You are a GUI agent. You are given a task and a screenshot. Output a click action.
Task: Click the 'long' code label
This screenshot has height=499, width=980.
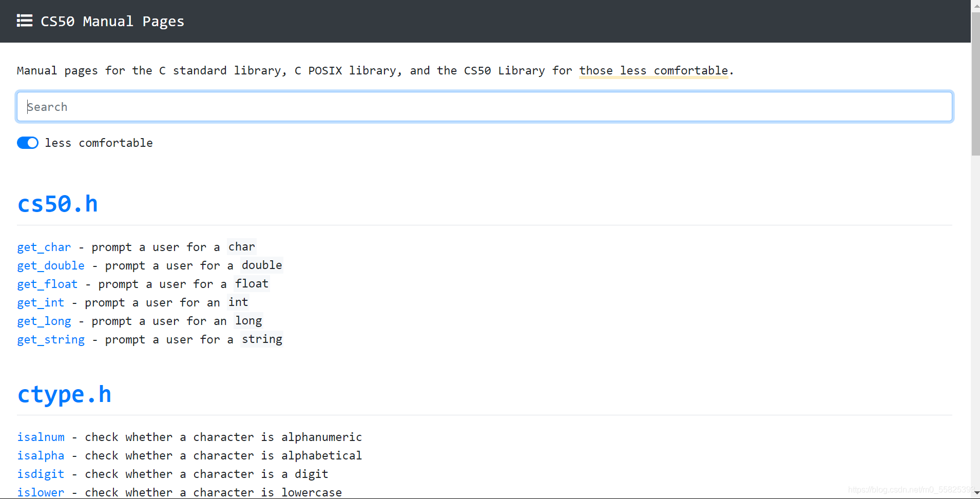(248, 320)
